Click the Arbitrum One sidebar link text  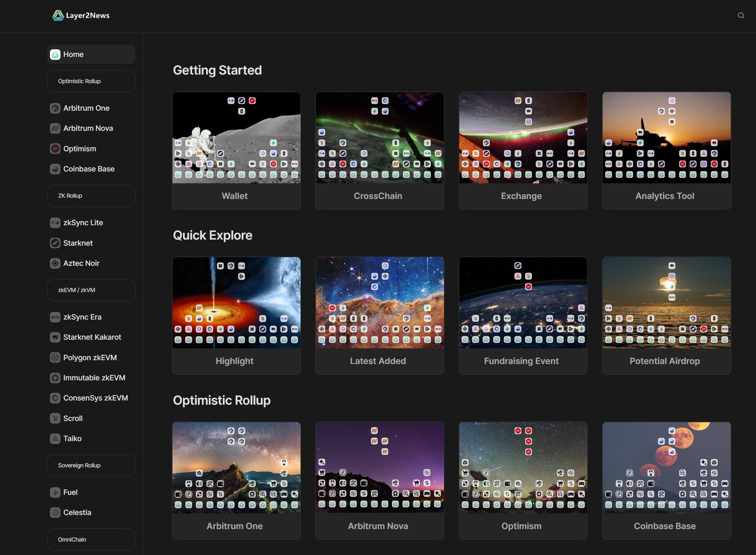86,108
